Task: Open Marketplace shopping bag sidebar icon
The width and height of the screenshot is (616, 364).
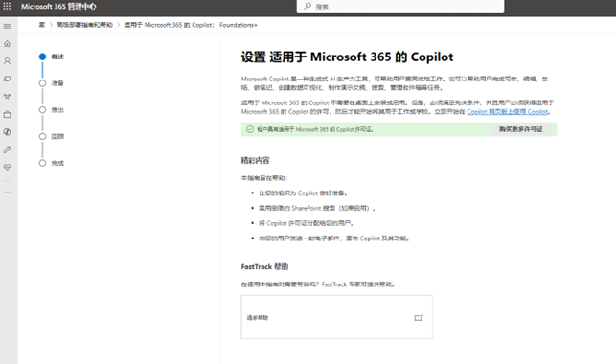Action: pyautogui.click(x=7, y=114)
